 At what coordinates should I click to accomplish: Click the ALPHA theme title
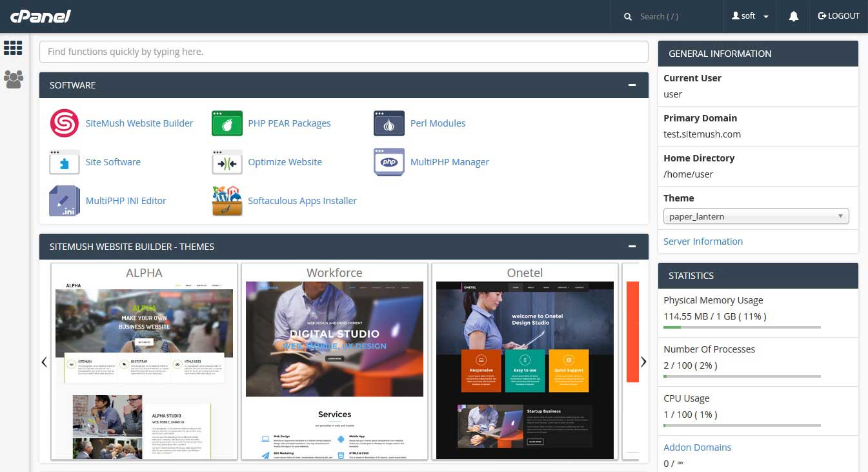pyautogui.click(x=144, y=272)
